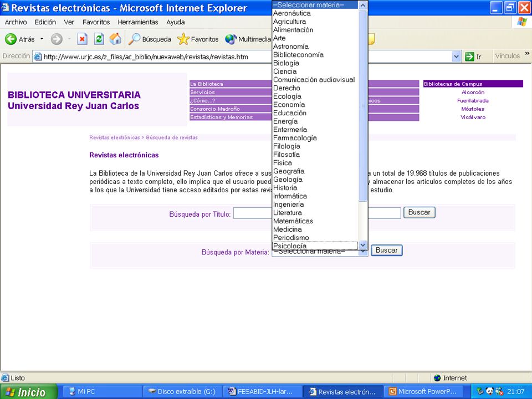The image size is (532, 399).
Task: Click Buscar next to Búsqueda por Materia
Action: [386, 250]
